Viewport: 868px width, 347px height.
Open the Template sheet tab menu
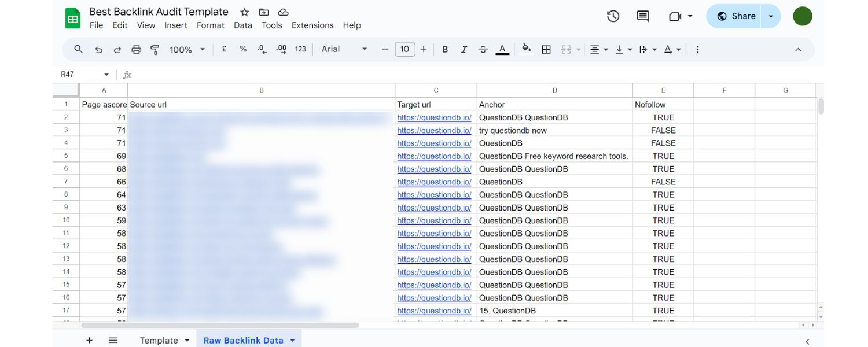tap(186, 341)
